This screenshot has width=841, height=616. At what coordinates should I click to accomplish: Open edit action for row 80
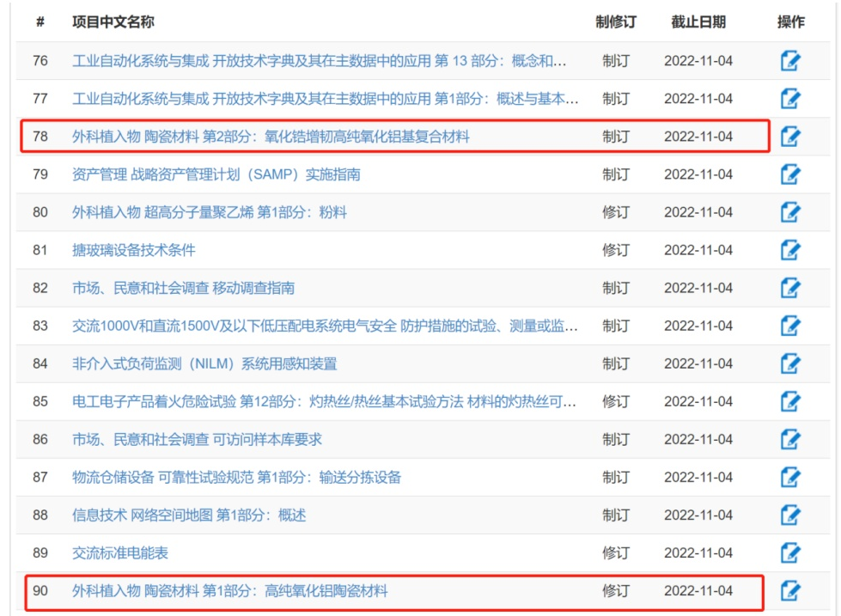pyautogui.click(x=789, y=212)
